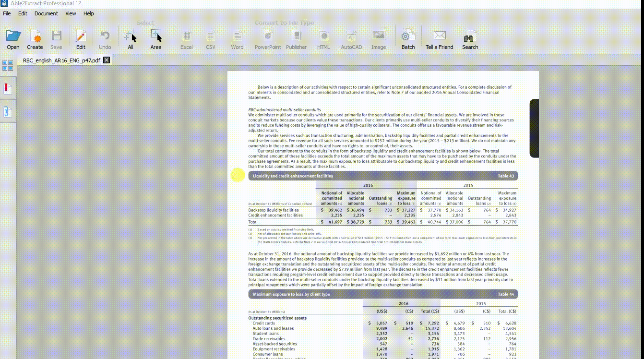This screenshot has height=359, width=644.
Task: Show page thumbnails sidebar panel
Action: click(8, 66)
